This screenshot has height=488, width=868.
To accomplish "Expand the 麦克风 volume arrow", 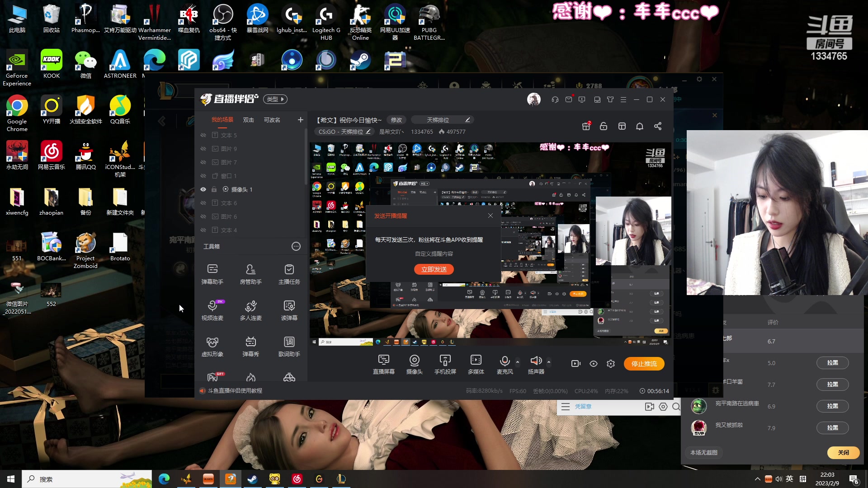I will [x=518, y=362].
